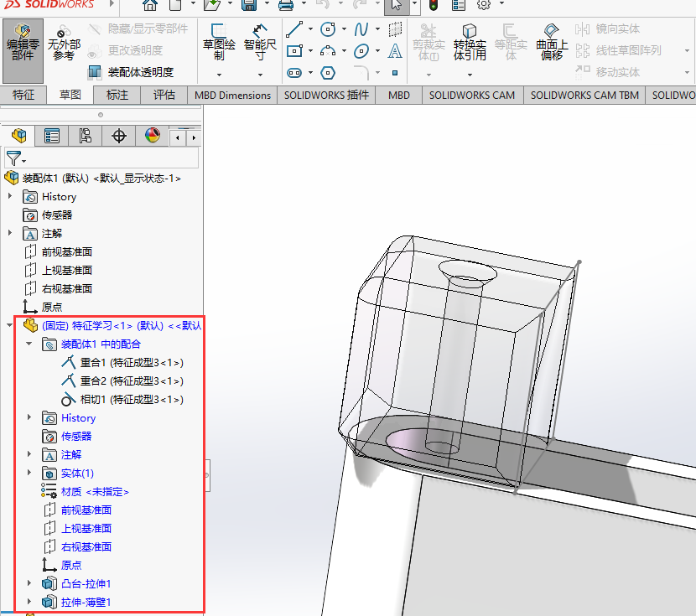Toggle Assembly Transparency (装配体透明度)
The image size is (696, 616).
[131, 72]
